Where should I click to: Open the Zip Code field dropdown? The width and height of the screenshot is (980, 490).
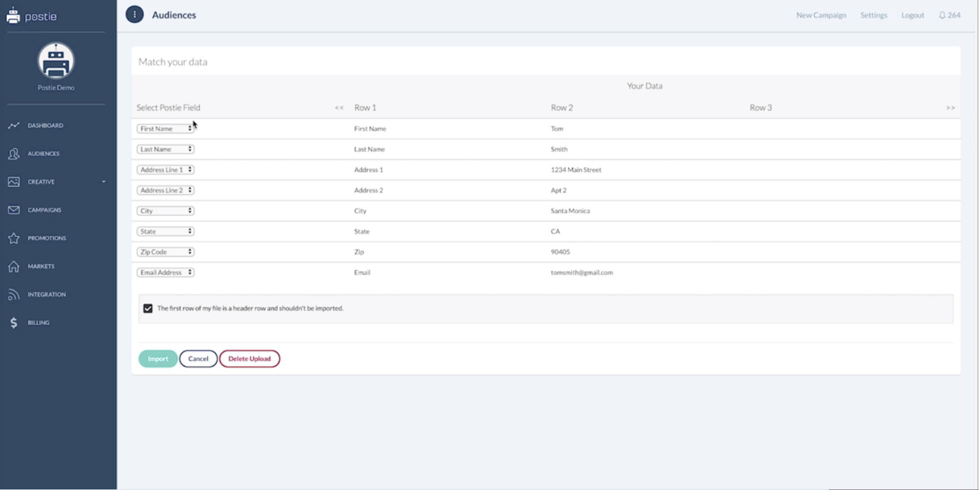tap(165, 252)
